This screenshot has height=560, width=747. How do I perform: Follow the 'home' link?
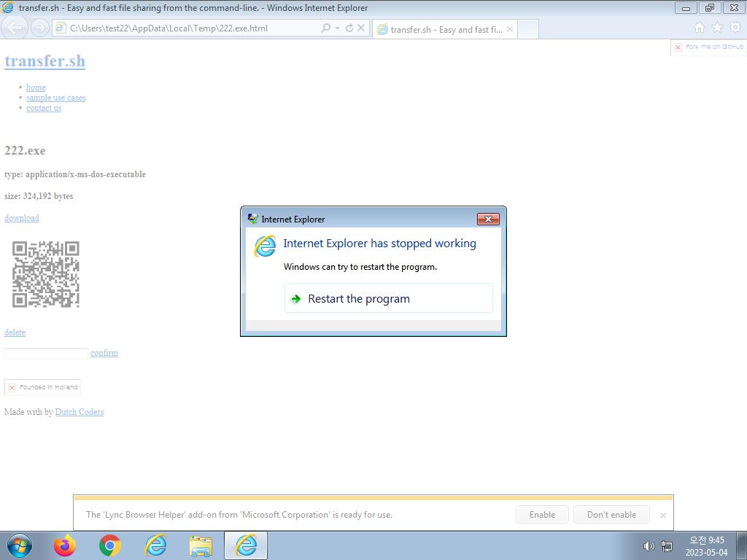tap(36, 87)
